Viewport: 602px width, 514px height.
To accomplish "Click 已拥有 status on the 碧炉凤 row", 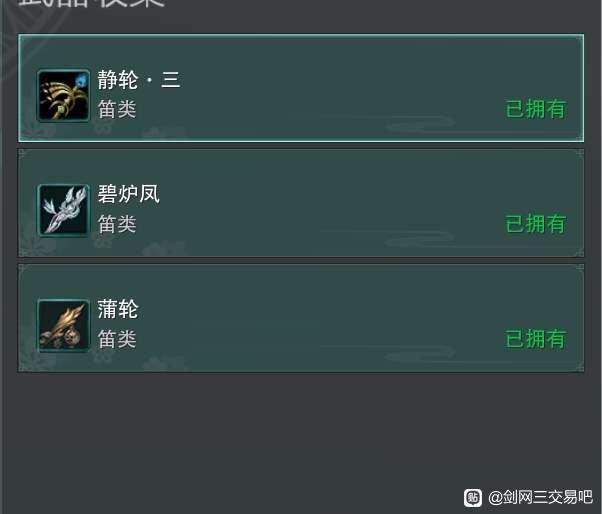I will (536, 224).
